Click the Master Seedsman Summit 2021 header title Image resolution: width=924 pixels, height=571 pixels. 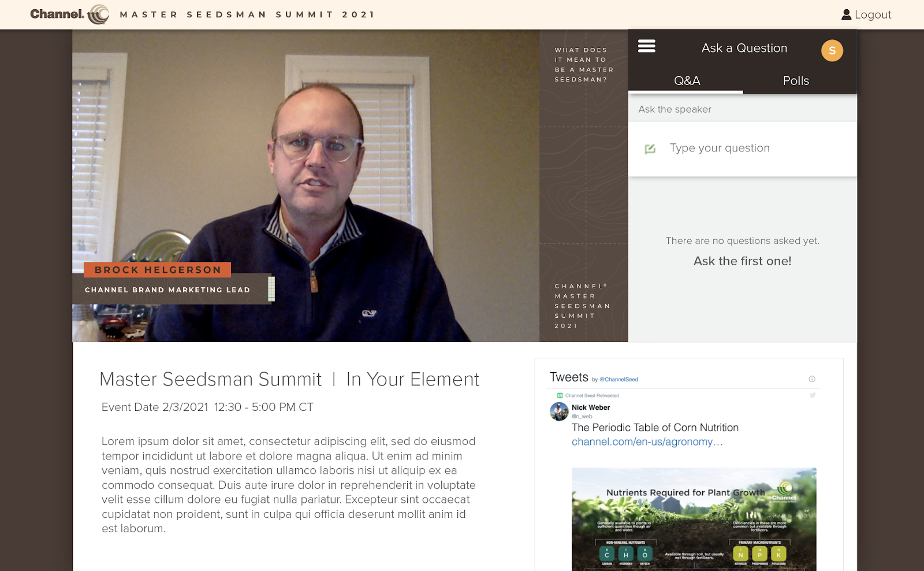click(247, 14)
